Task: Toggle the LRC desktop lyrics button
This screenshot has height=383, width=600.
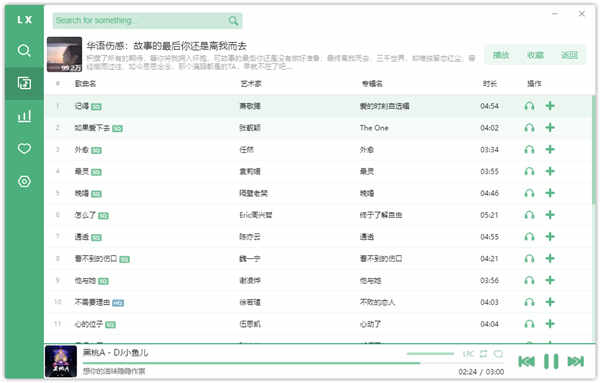Action: 468,354
